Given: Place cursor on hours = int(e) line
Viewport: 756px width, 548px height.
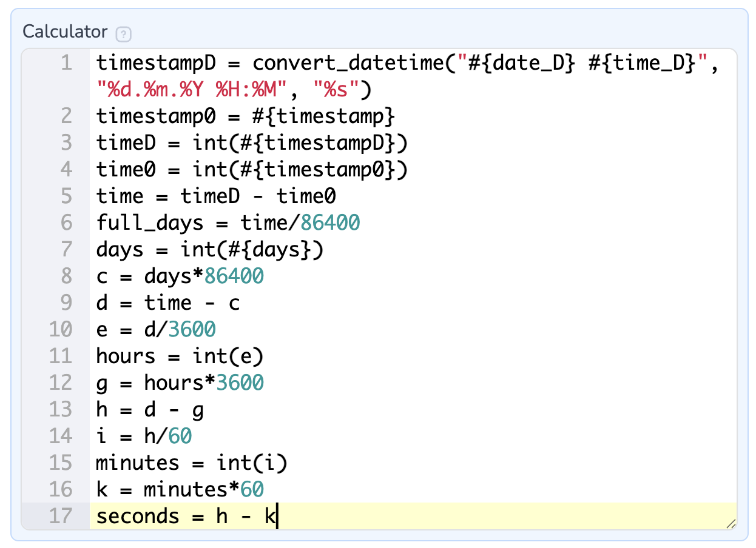Looking at the screenshot, I should click(180, 356).
